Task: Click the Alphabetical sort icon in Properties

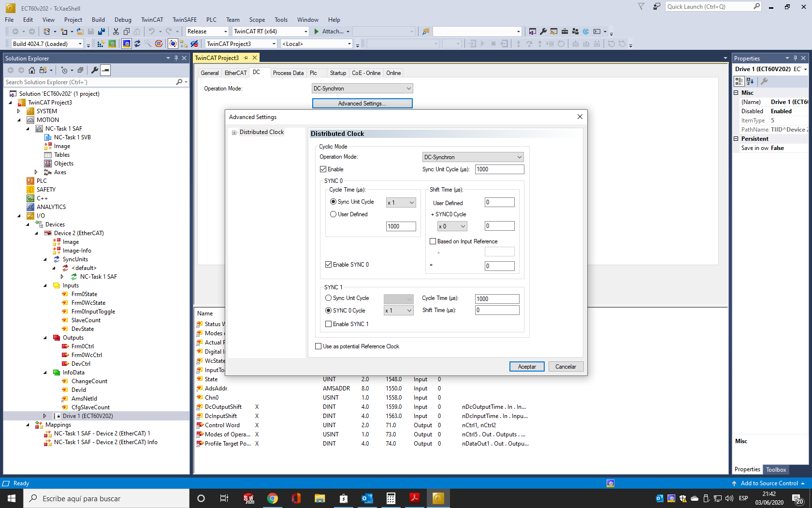Action: pyautogui.click(x=750, y=81)
